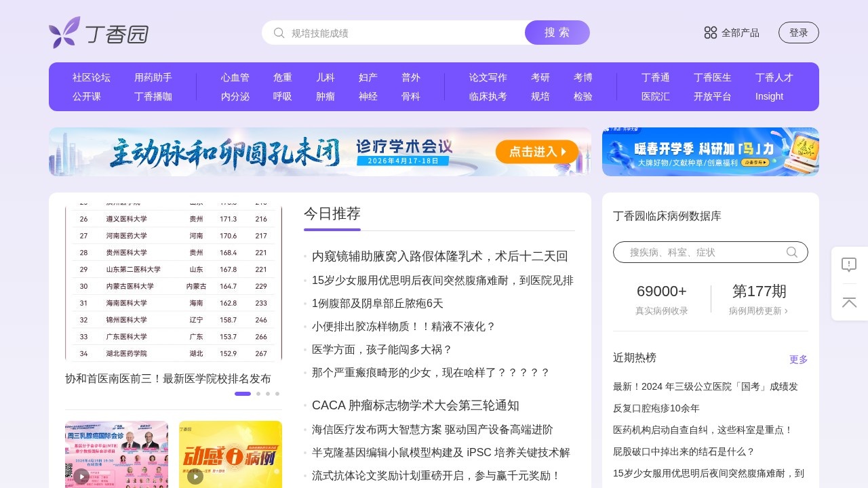This screenshot has width=868, height=488.
Task: Open 规培 in navigation
Action: (540, 96)
